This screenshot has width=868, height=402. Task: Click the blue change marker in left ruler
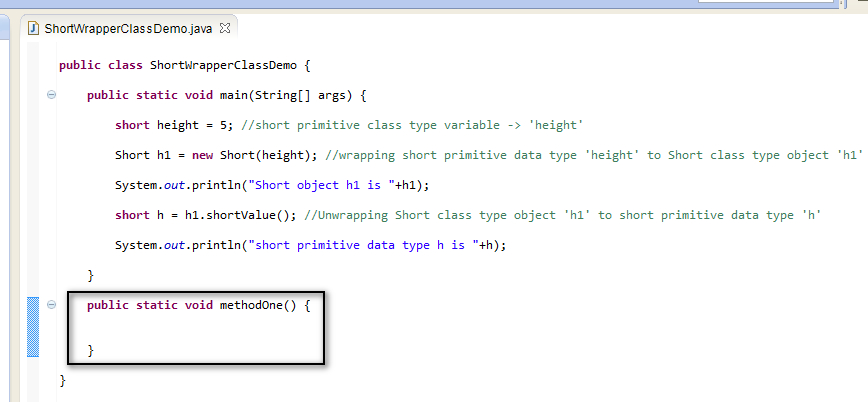click(x=33, y=327)
